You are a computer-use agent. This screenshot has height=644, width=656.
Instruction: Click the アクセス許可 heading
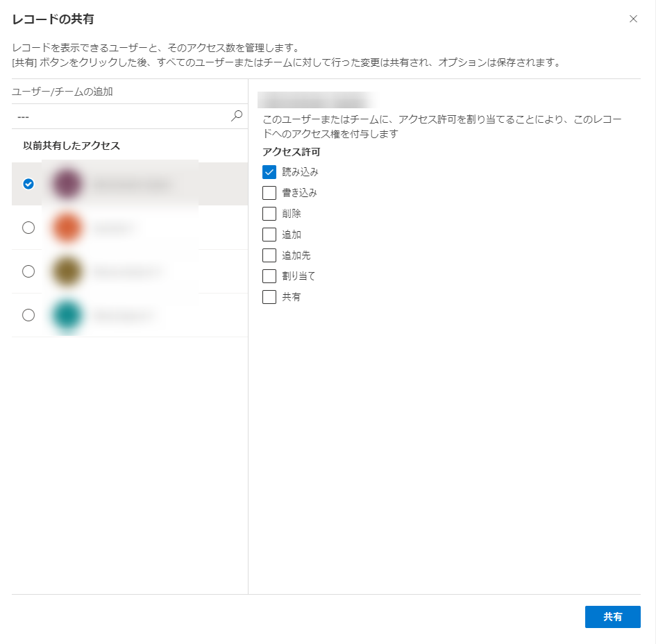[x=291, y=152]
